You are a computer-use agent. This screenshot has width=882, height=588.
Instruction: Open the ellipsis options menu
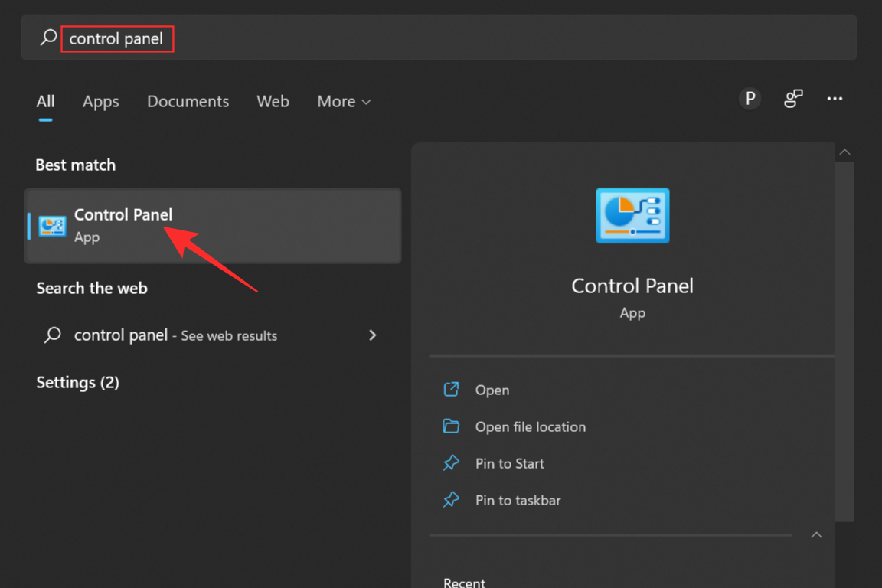click(835, 98)
